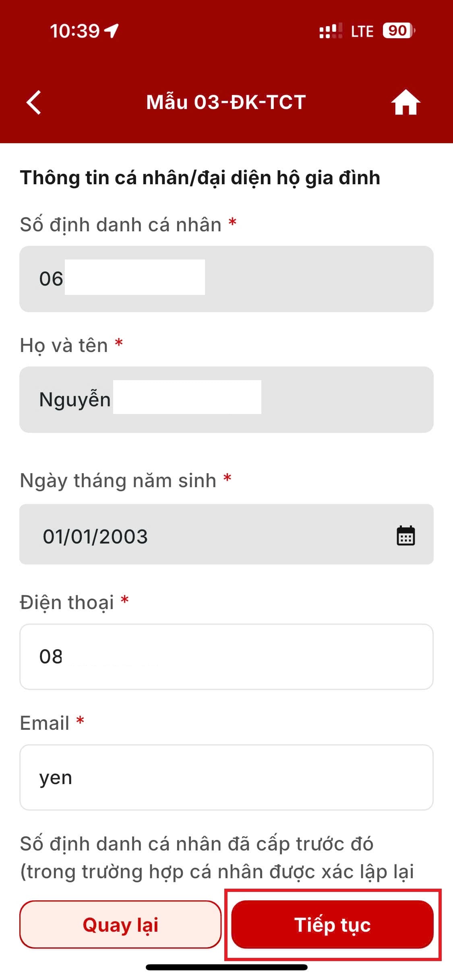Tap the Ngày tháng năm sinh label
The height and width of the screenshot is (980, 453).
point(118,481)
